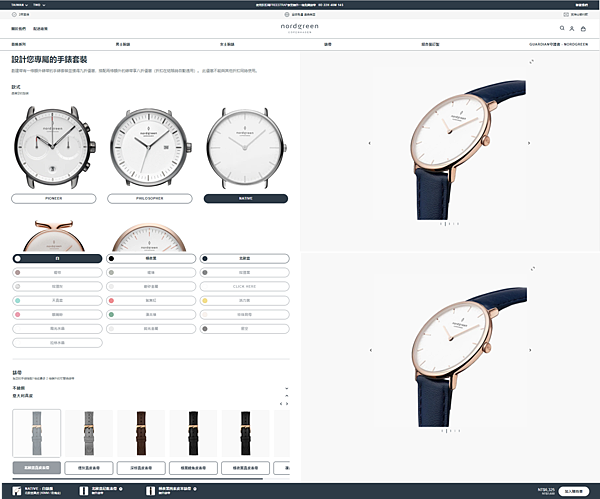Click the first strap icon in bottom bar
This screenshot has height=499, width=600.
[x=83, y=491]
